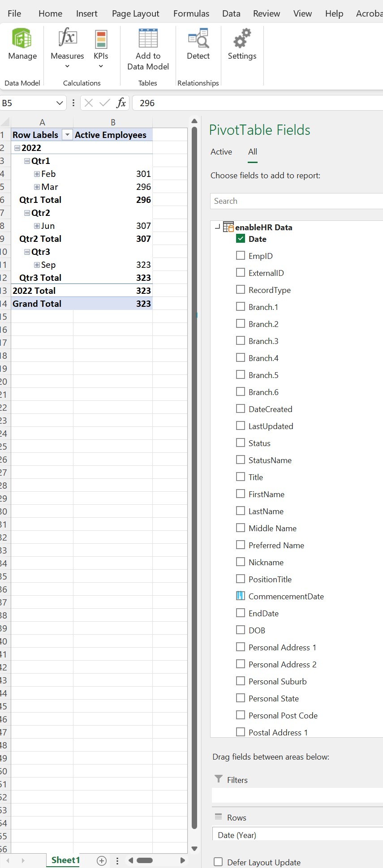Collapse the Qtr2 group
Image resolution: width=383 pixels, height=868 pixels.
[27, 213]
